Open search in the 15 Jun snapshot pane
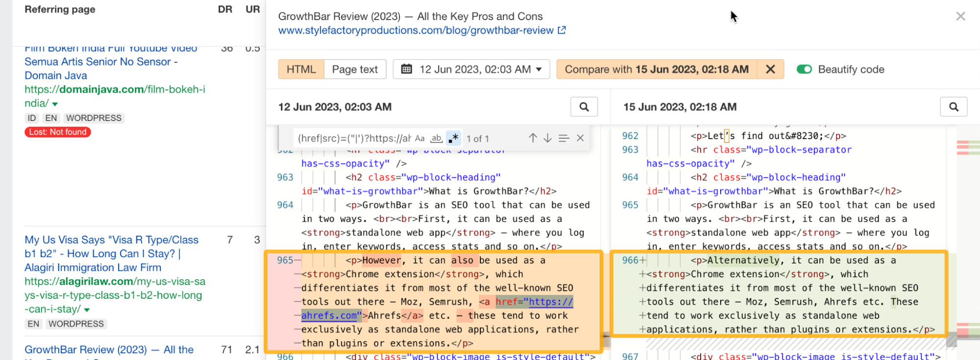This screenshot has height=360, width=980. tap(954, 107)
